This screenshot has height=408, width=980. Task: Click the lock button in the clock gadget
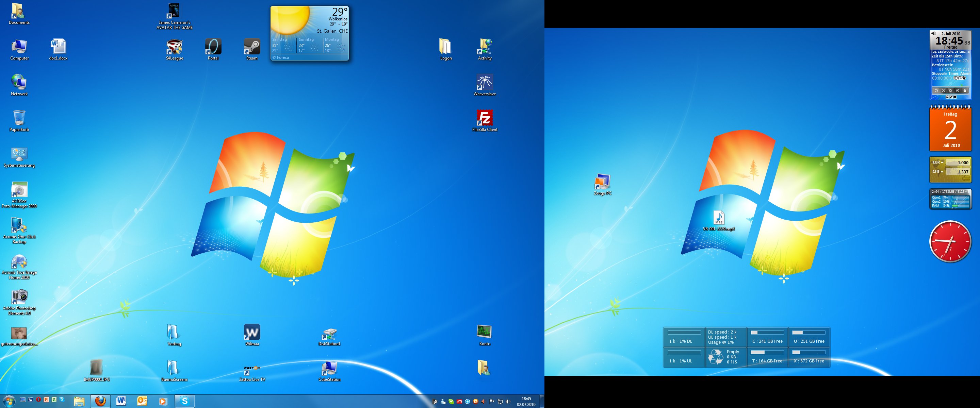coord(964,90)
